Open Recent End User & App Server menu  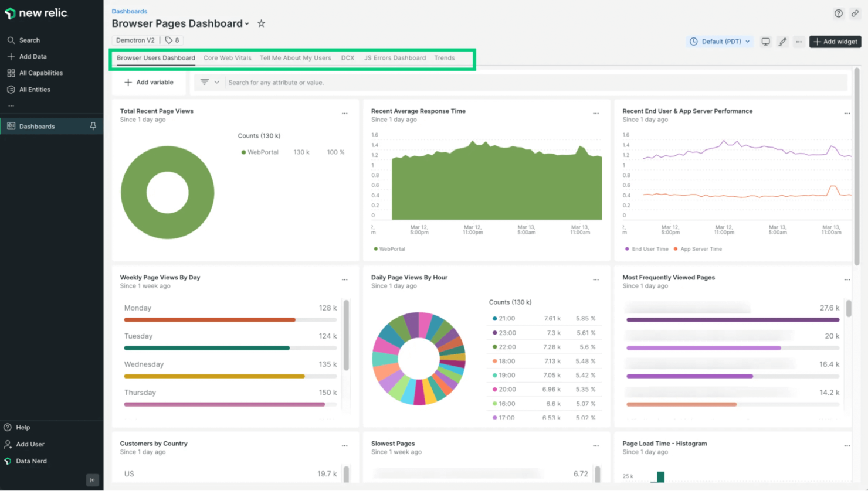point(847,114)
